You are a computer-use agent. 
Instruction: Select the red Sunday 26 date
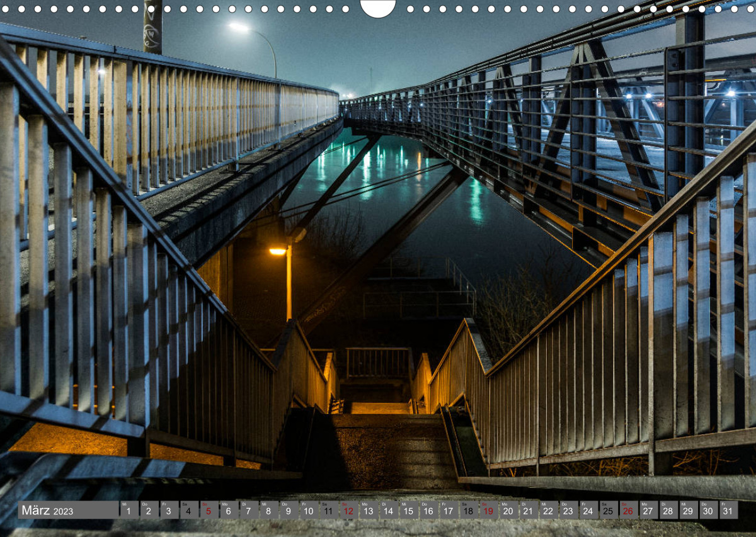[x=628, y=511]
